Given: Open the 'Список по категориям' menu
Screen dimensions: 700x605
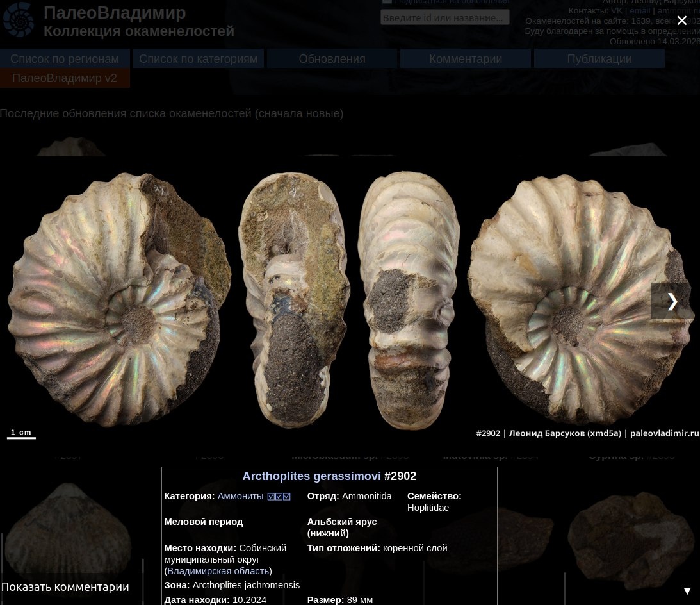Looking at the screenshot, I should pos(198,59).
